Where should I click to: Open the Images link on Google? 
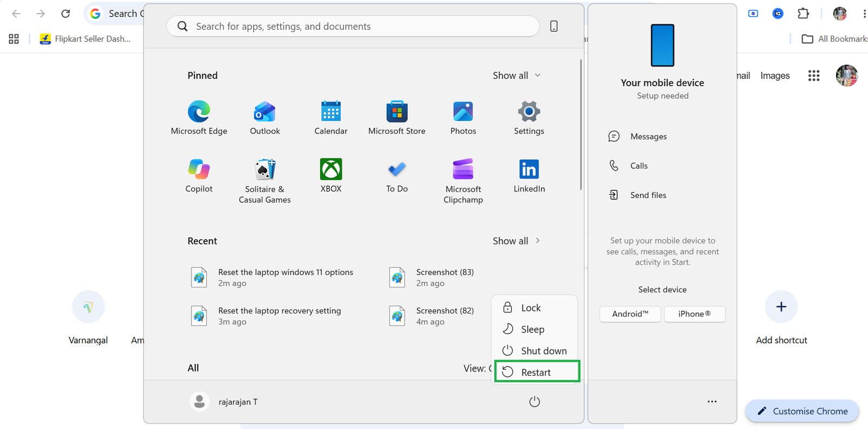click(775, 76)
